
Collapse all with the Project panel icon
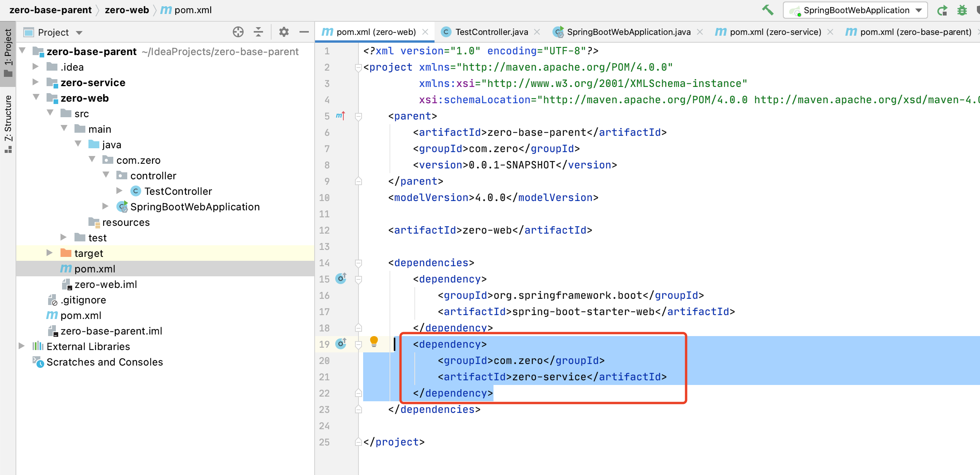(258, 32)
